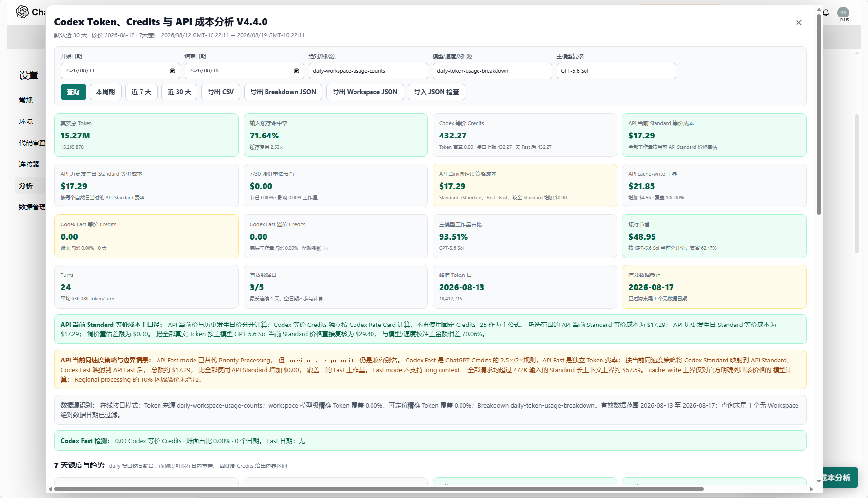868x498 pixels.
Task: Close the Codex cost analysis dialog
Action: click(798, 22)
